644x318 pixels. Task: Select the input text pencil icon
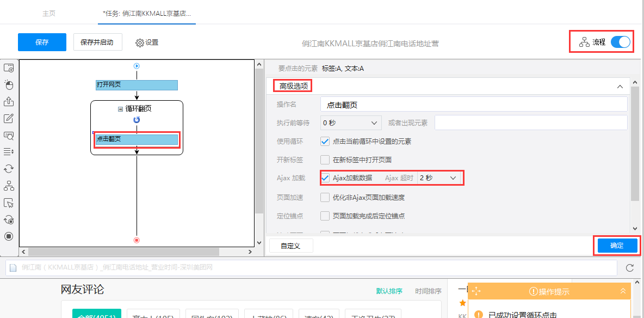9,119
